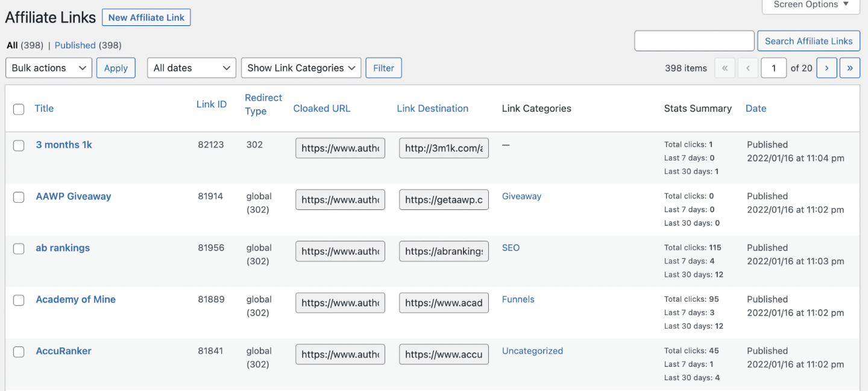Screen dimensions: 868x391
Task: Focus the affiliate links search field
Action: tap(694, 41)
